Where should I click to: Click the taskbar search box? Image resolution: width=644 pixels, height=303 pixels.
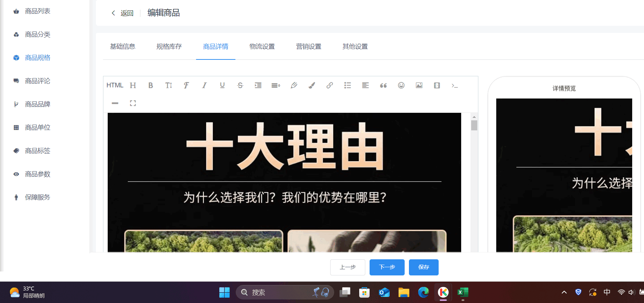coord(285,293)
